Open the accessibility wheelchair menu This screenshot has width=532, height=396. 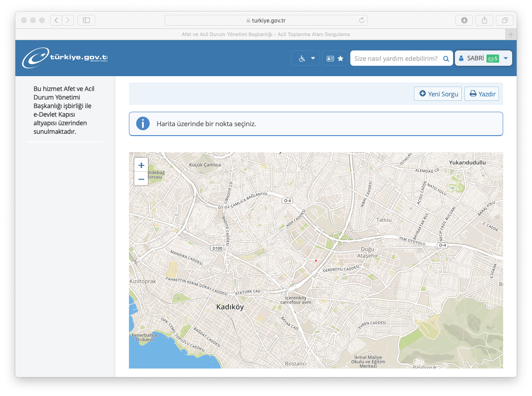pos(306,59)
